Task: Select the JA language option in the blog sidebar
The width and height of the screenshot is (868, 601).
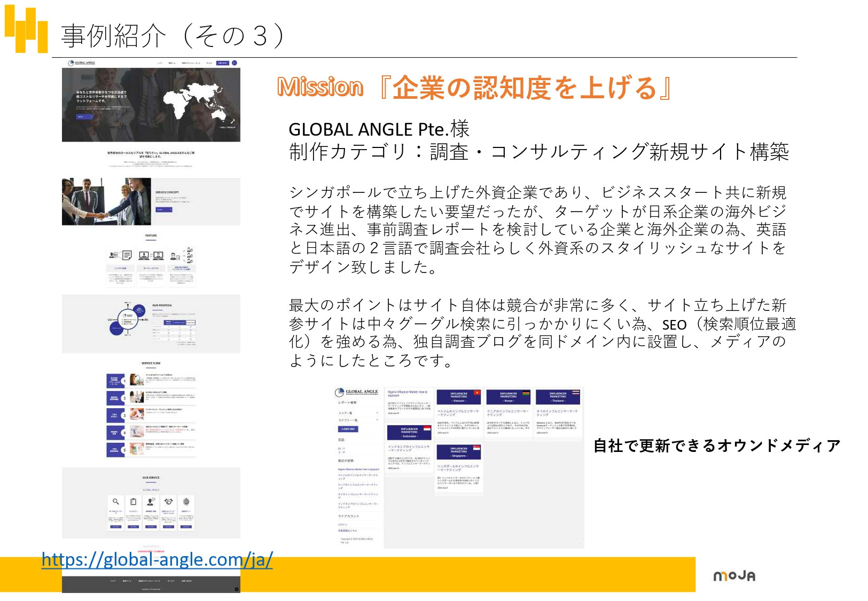Action: 340,452
